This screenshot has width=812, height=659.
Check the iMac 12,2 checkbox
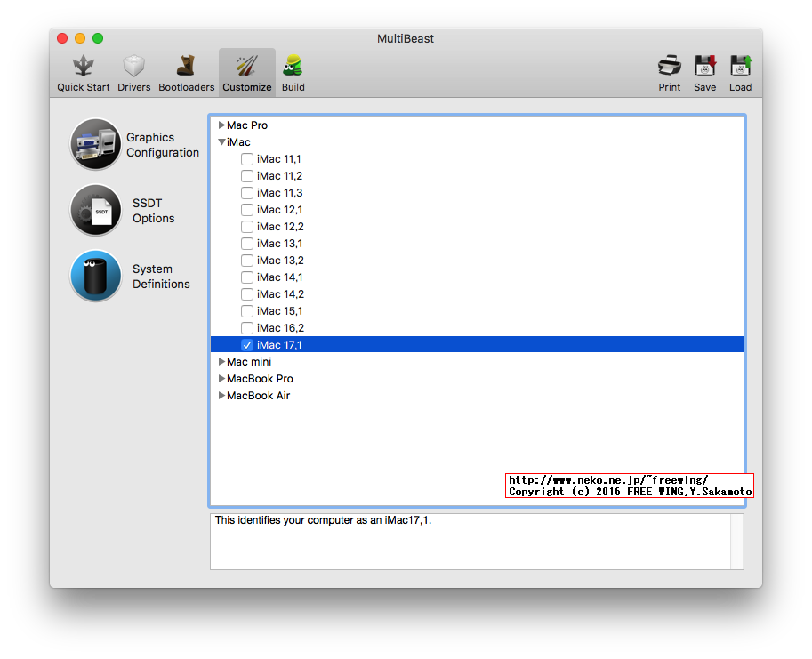click(247, 227)
